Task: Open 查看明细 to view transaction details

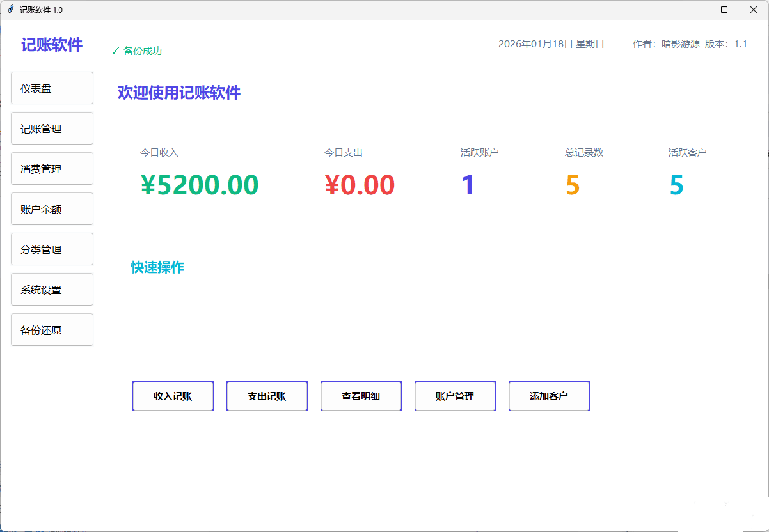Action: coord(361,396)
